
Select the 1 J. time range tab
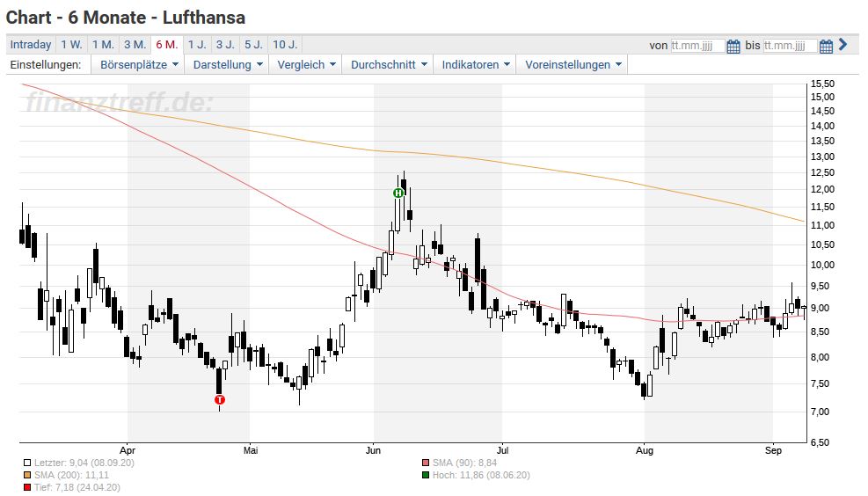pos(196,45)
